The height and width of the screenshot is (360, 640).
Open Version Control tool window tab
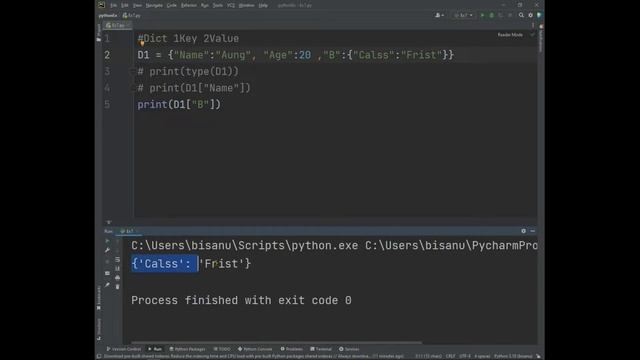[124, 349]
